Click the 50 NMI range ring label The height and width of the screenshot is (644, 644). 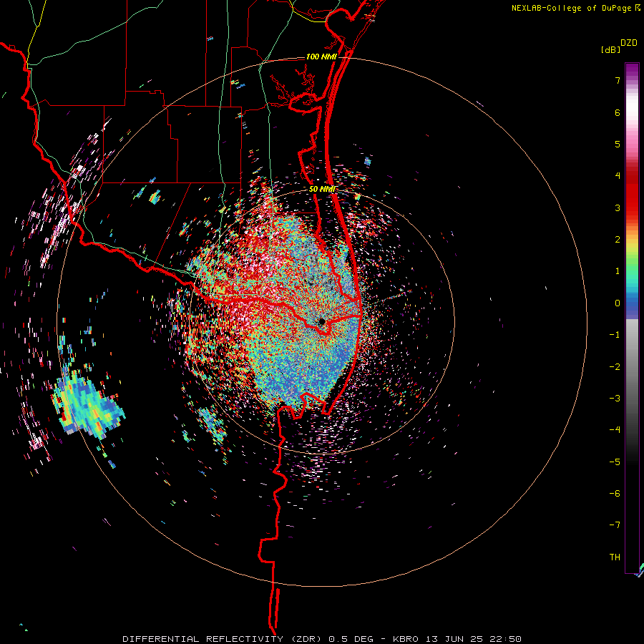coord(323,189)
